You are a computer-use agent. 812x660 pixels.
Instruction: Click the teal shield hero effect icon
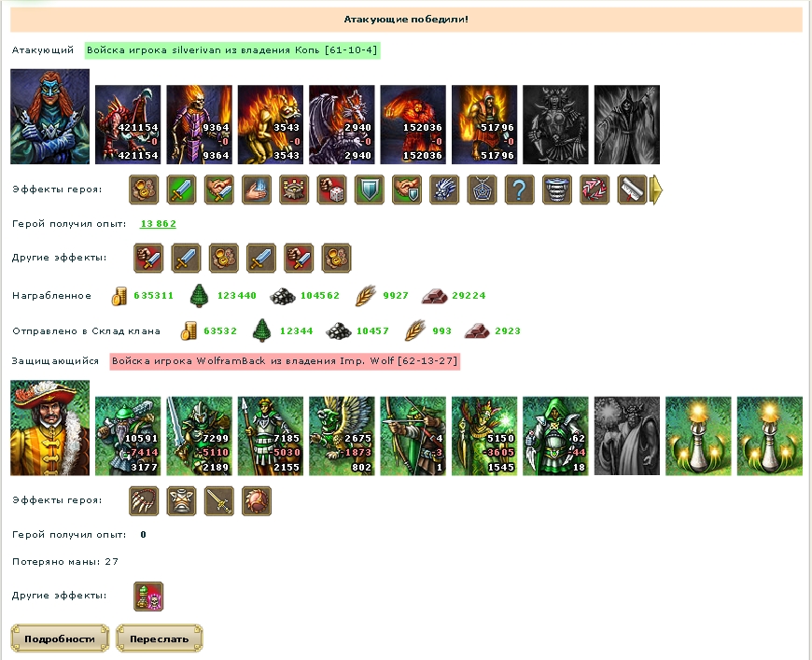pos(370,190)
